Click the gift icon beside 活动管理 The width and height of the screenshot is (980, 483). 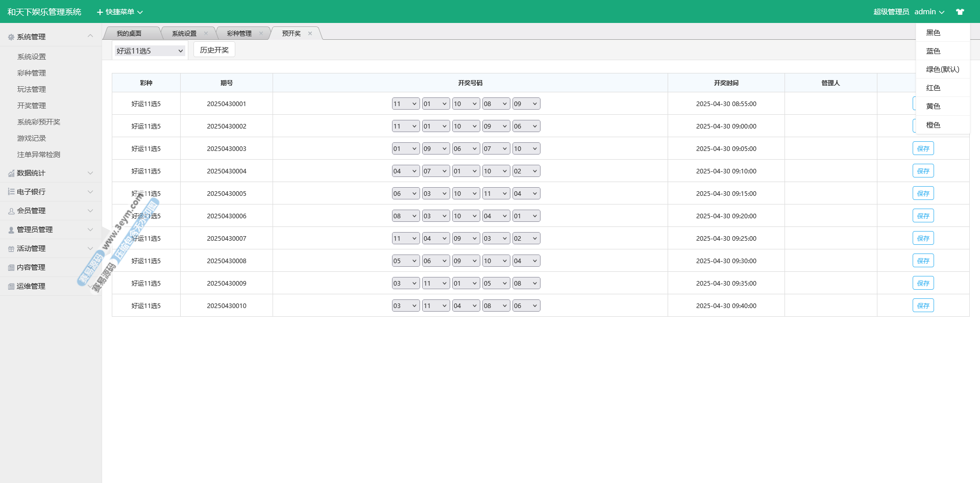pos(11,249)
